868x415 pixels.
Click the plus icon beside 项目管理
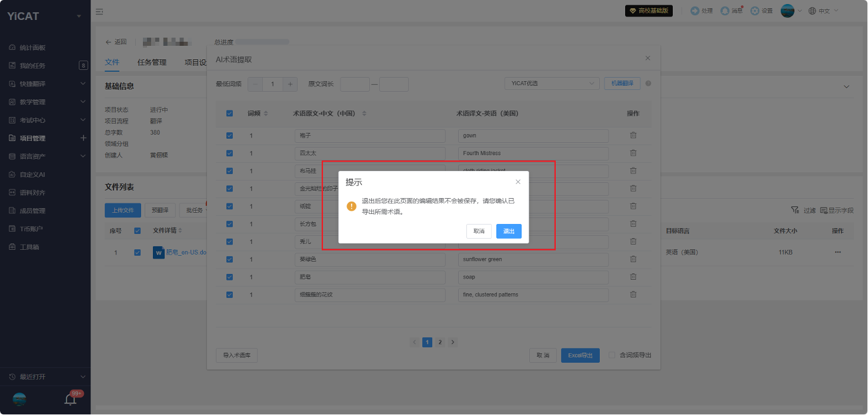coord(83,138)
